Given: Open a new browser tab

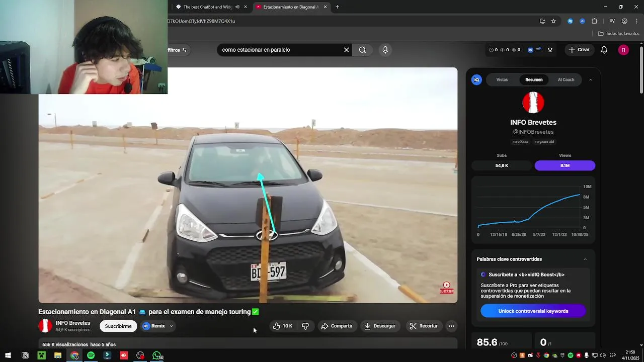Looking at the screenshot, I should 337,7.
